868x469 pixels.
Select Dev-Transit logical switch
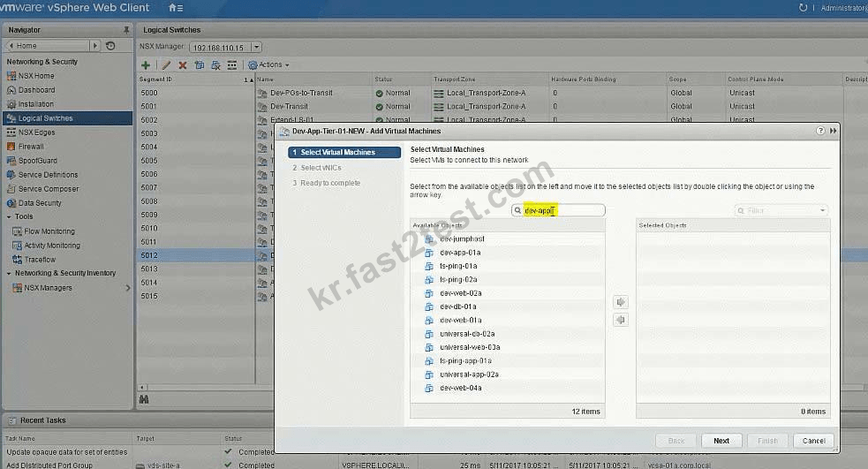pos(289,106)
